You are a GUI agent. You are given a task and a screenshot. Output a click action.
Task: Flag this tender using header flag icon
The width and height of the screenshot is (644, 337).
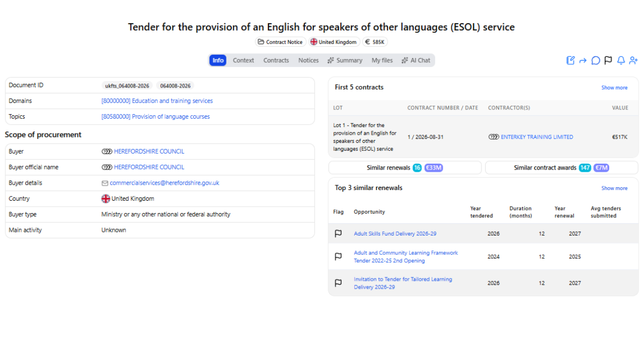pos(608,61)
